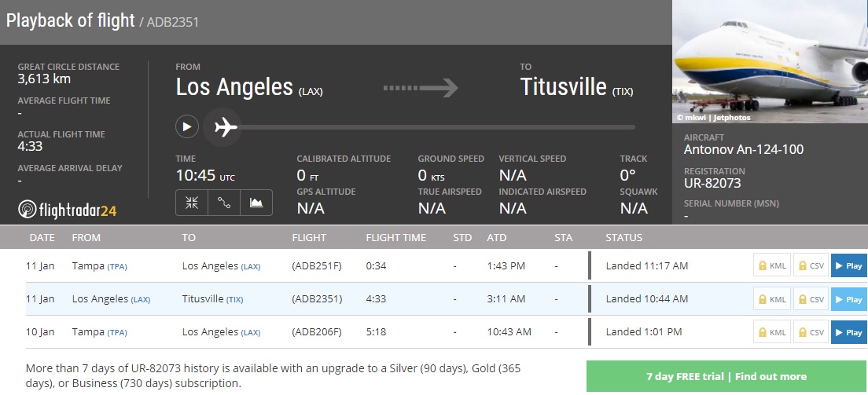The image size is (868, 395).
Task: Play the ADB2351 Titusville flight
Action: click(848, 299)
